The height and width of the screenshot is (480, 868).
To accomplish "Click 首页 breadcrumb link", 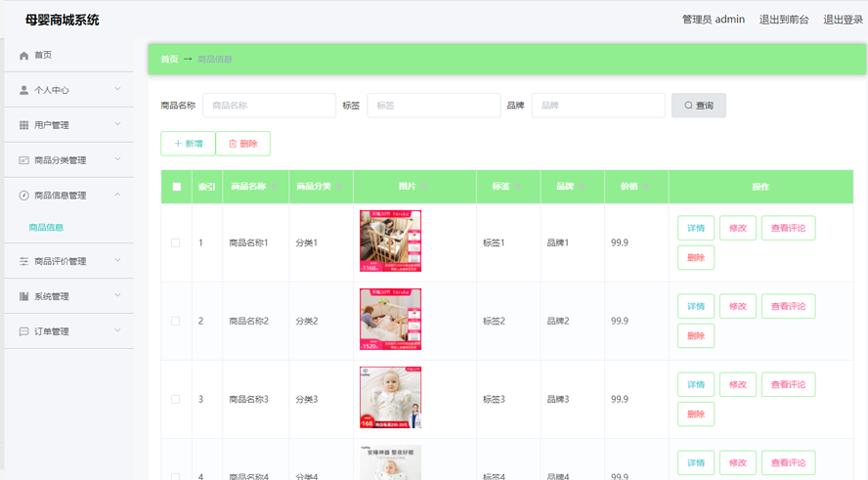I will click(x=169, y=60).
